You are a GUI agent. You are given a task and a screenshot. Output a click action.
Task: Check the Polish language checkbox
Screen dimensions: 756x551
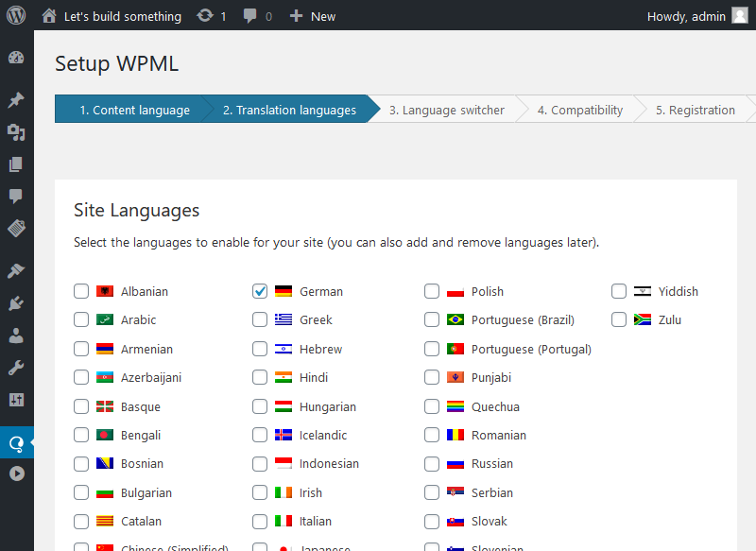click(432, 291)
